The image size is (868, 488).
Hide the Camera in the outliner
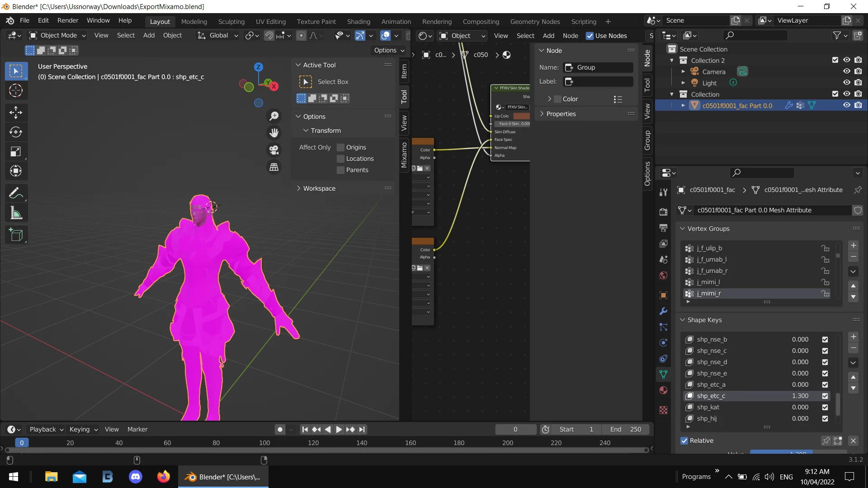click(846, 71)
